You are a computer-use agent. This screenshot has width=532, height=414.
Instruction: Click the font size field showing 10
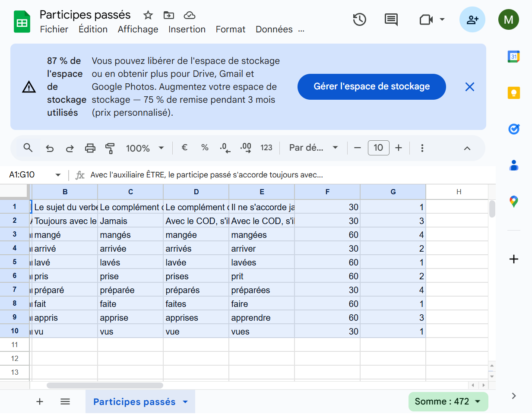point(378,148)
